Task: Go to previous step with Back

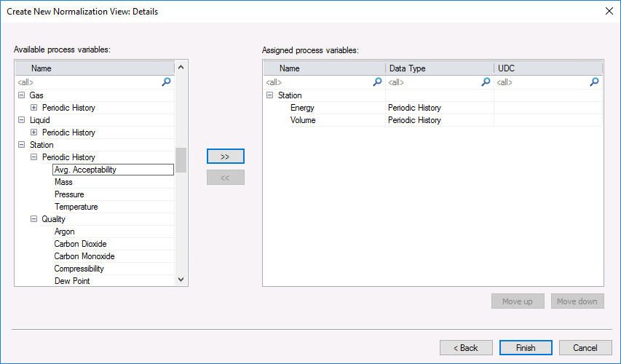Action: click(466, 348)
